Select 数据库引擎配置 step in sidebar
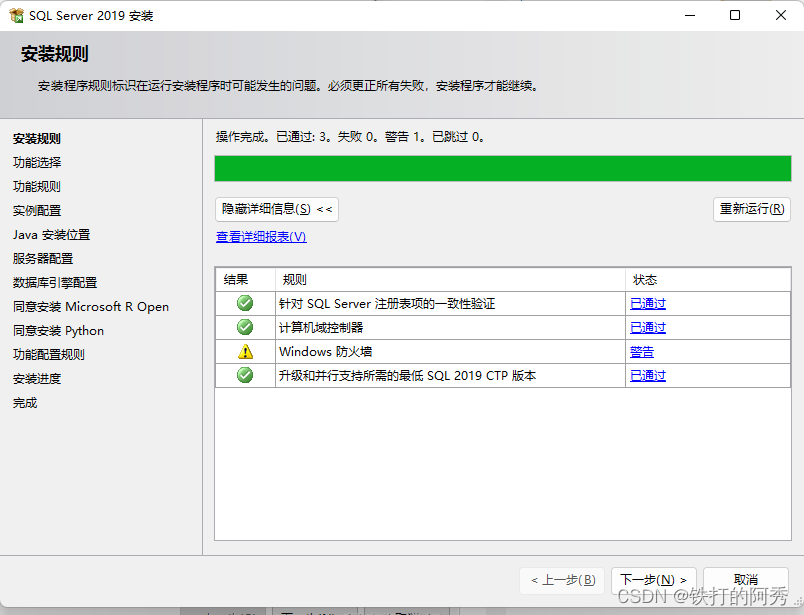 click(x=55, y=283)
